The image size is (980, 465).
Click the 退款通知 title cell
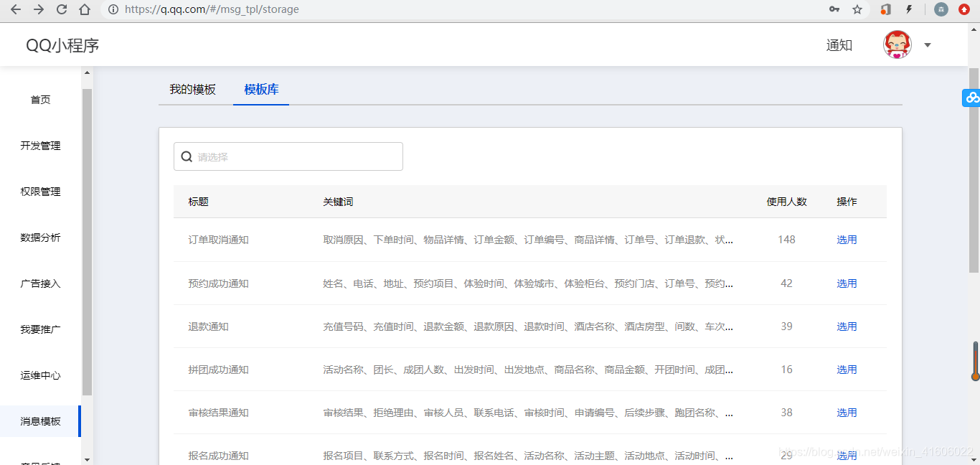pyautogui.click(x=209, y=327)
